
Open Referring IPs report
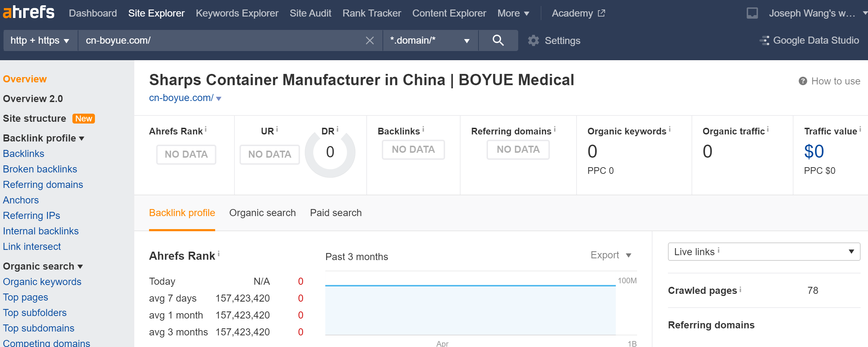point(31,216)
